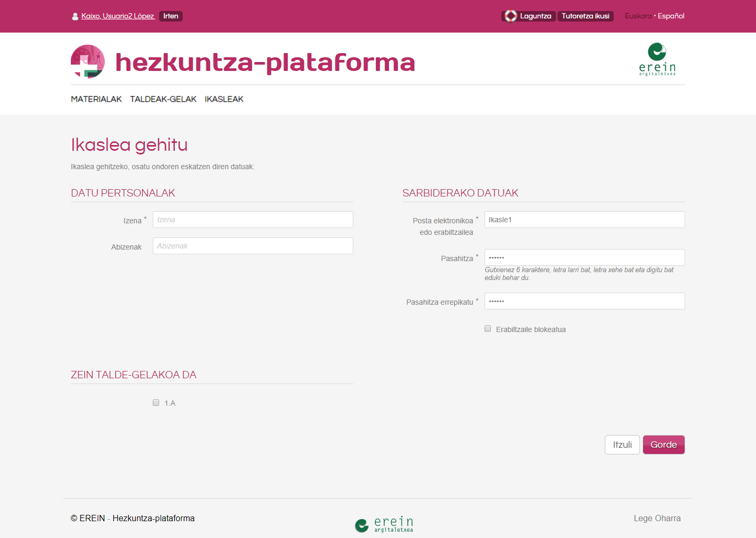Click the user profile icon beside Kaixo

[75, 16]
